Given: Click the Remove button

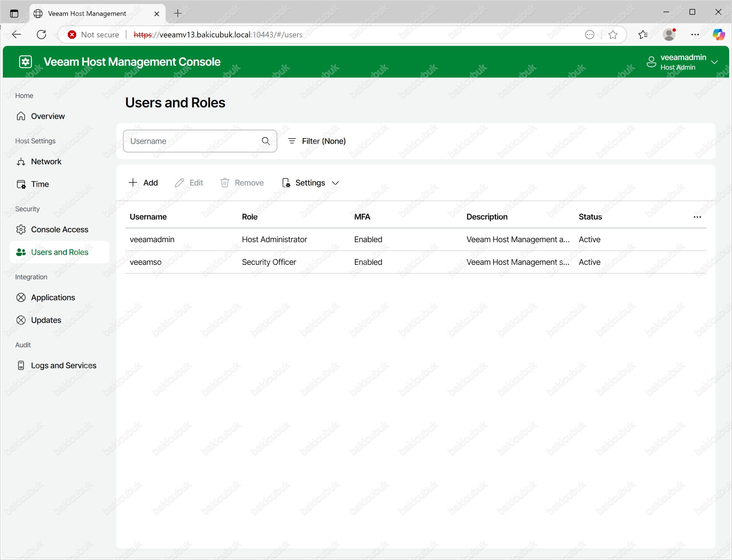Looking at the screenshot, I should click(x=242, y=183).
